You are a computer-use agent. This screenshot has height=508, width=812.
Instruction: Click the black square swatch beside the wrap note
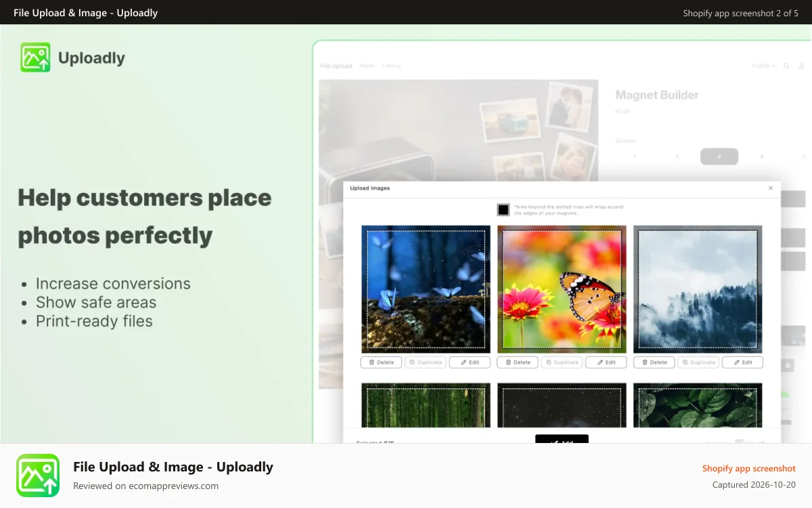click(503, 210)
